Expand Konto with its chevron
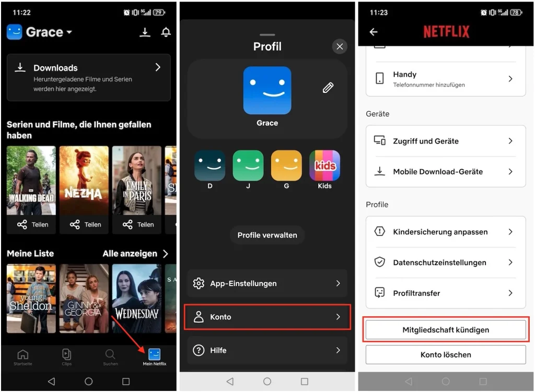This screenshot has width=535, height=392. coord(338,317)
